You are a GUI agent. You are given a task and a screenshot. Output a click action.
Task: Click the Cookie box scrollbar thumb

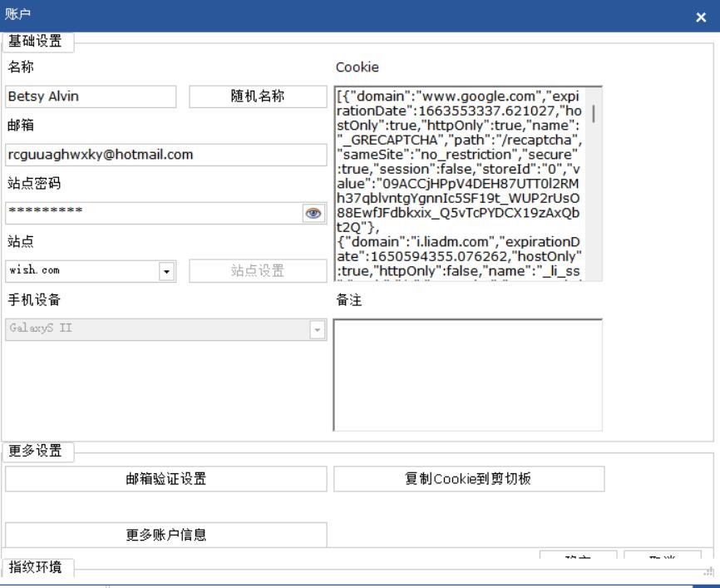pyautogui.click(x=594, y=113)
